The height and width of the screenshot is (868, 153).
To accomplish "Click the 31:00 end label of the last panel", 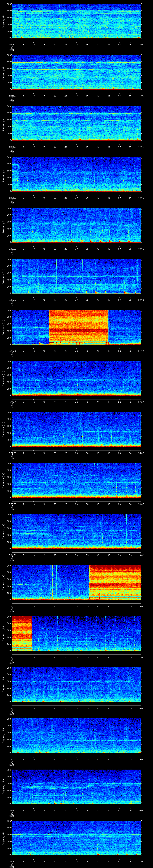I will coord(141,861).
